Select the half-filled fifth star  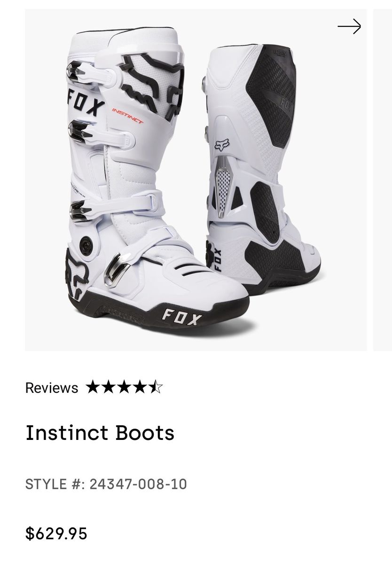(156, 387)
